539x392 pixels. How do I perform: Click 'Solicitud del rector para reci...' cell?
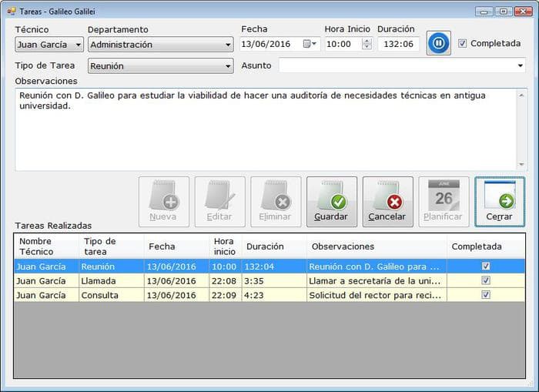pos(377,295)
